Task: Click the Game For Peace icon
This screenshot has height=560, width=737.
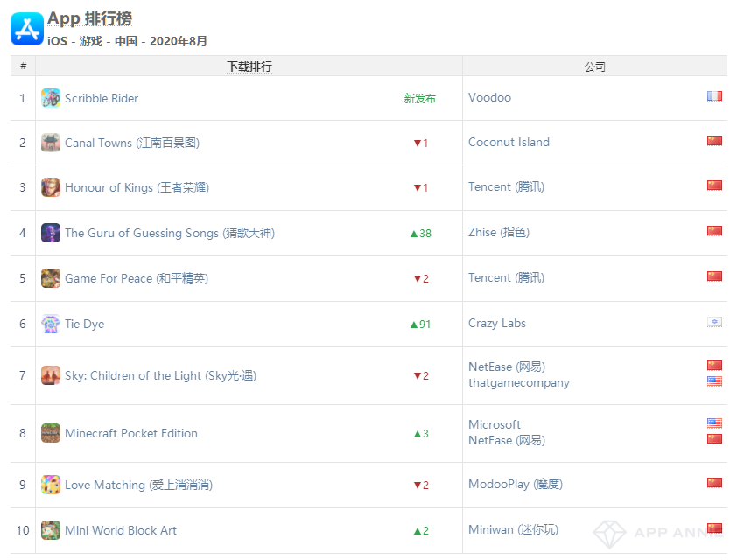Action: tap(51, 278)
